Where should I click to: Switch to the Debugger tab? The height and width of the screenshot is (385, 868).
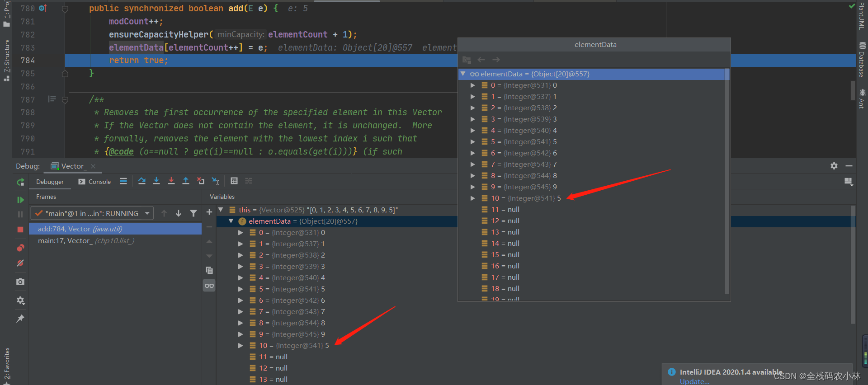coord(50,182)
